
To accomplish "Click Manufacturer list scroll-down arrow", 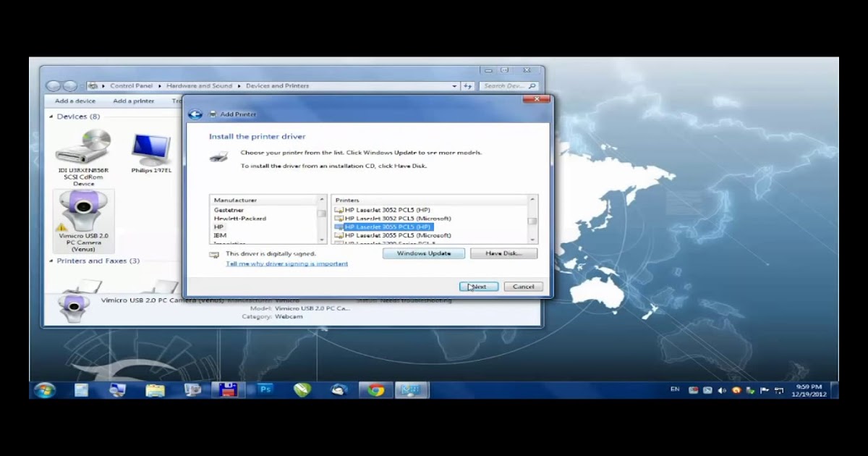I will (x=322, y=239).
